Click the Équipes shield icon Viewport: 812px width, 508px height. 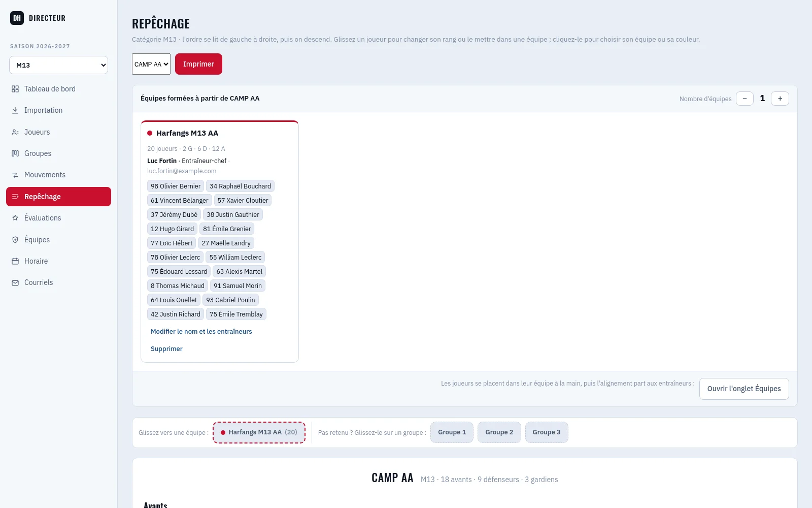click(15, 240)
